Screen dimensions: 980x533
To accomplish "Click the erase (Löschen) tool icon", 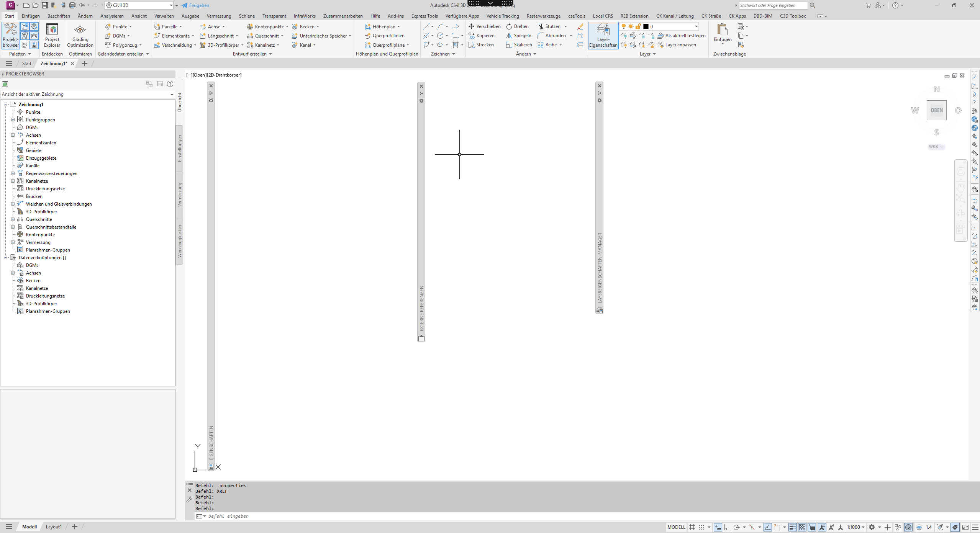I will (x=580, y=26).
